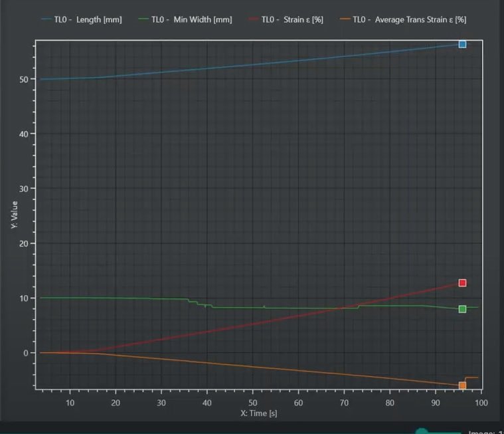Select the orange Average Trans Strain marker
Screen dimensions: 504x434
(462, 385)
